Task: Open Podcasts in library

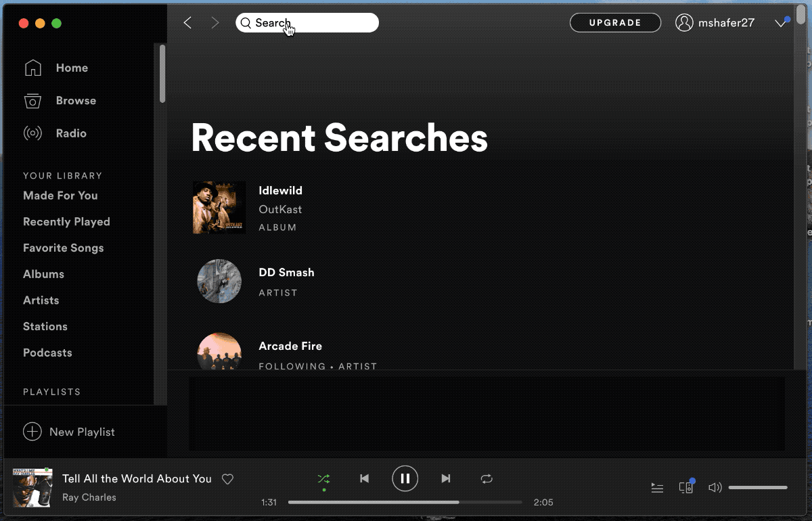Action: pyautogui.click(x=47, y=353)
